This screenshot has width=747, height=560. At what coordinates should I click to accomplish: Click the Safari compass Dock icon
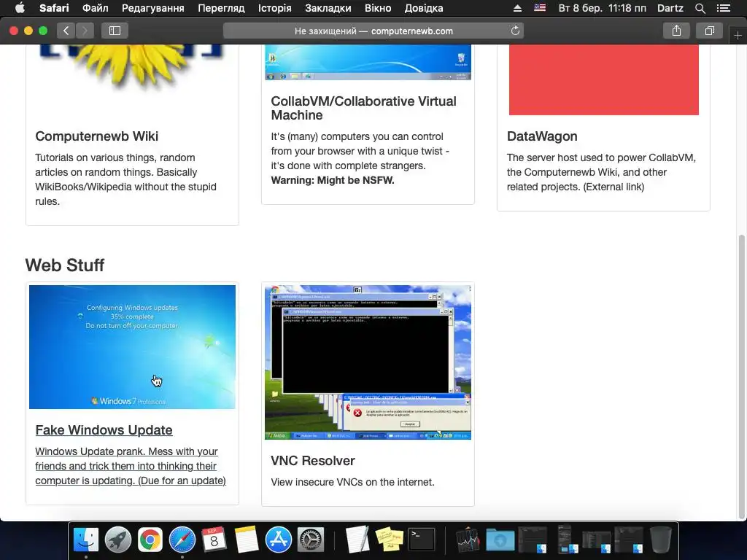[182, 540]
